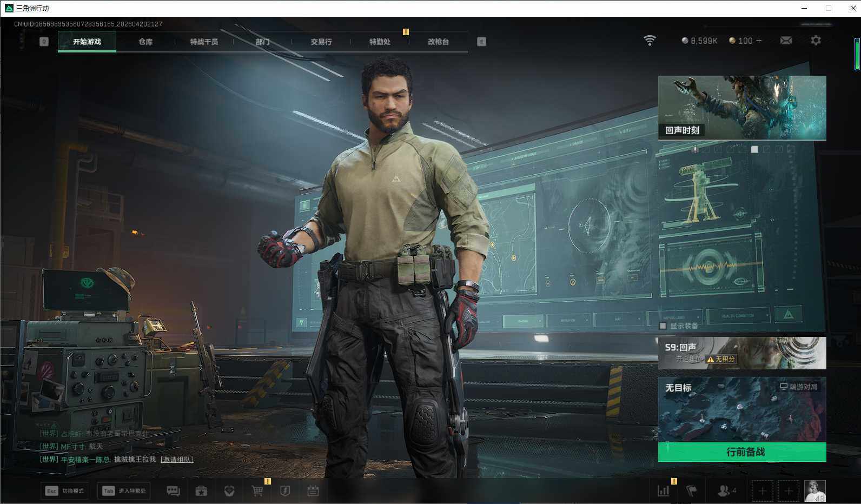Click the world chat message from MF寸寸
Image resolution: width=861 pixels, height=504 pixels.
pos(71,447)
